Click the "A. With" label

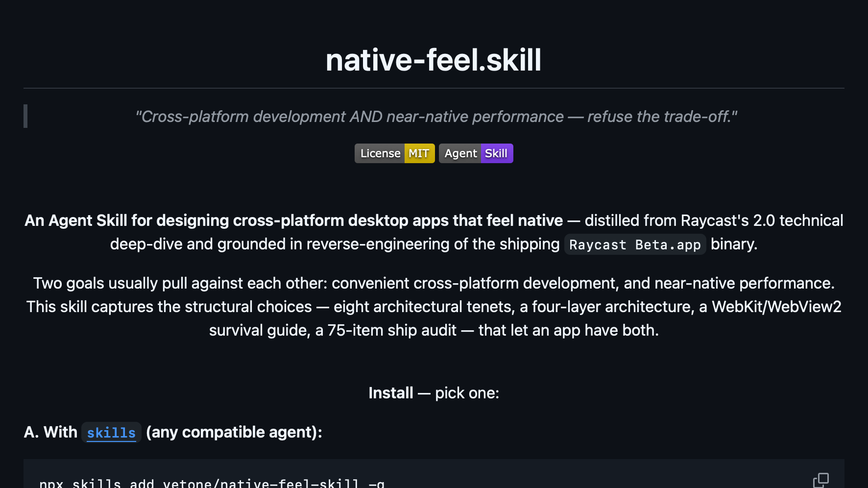click(50, 432)
